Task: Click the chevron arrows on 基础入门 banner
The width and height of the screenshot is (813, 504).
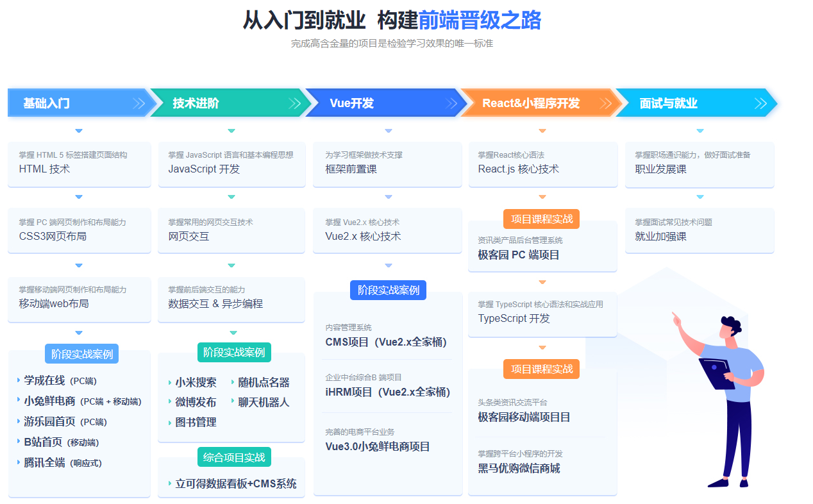Action: [x=138, y=104]
